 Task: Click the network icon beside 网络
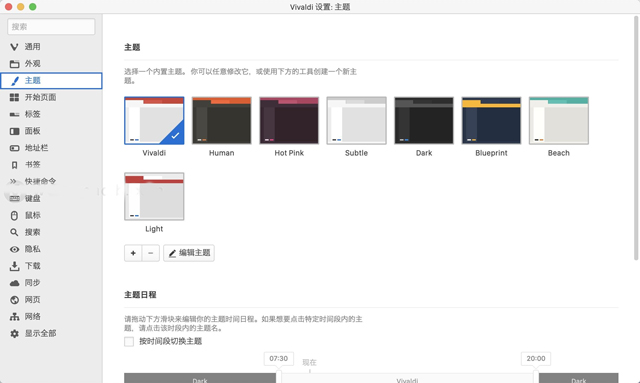(x=14, y=316)
